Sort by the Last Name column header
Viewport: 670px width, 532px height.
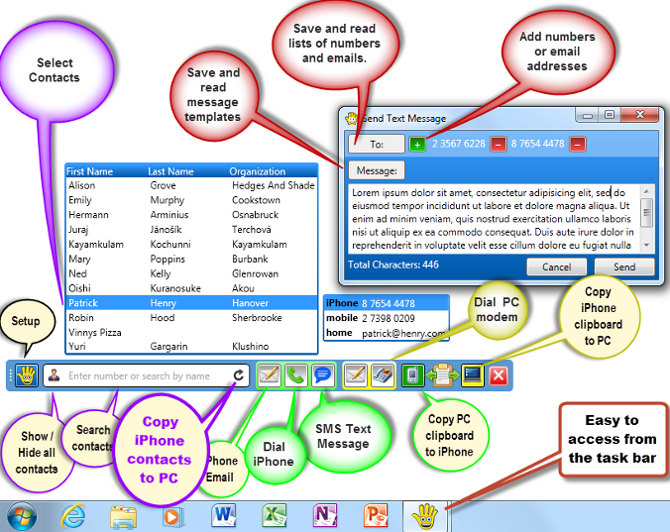coord(170,171)
